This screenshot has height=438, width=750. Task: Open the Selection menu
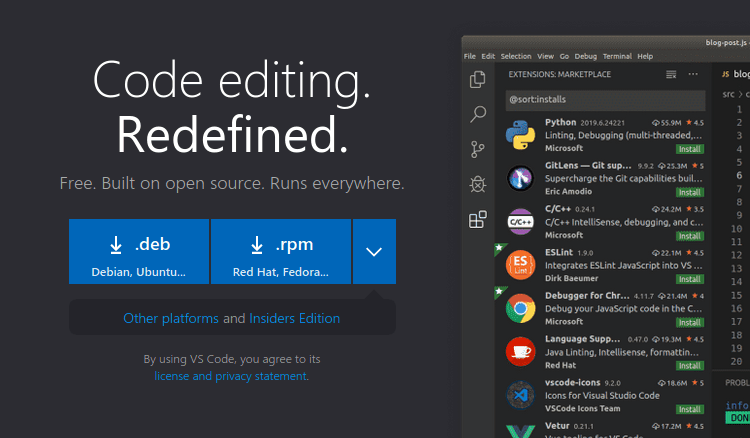point(516,56)
